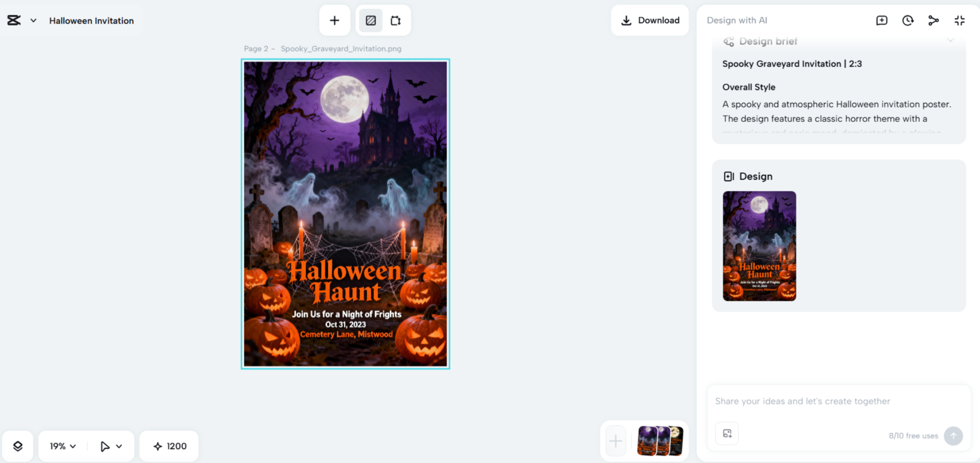The width and height of the screenshot is (980, 463).
Task: Click the image upload icon in prompt box
Action: coord(727,433)
